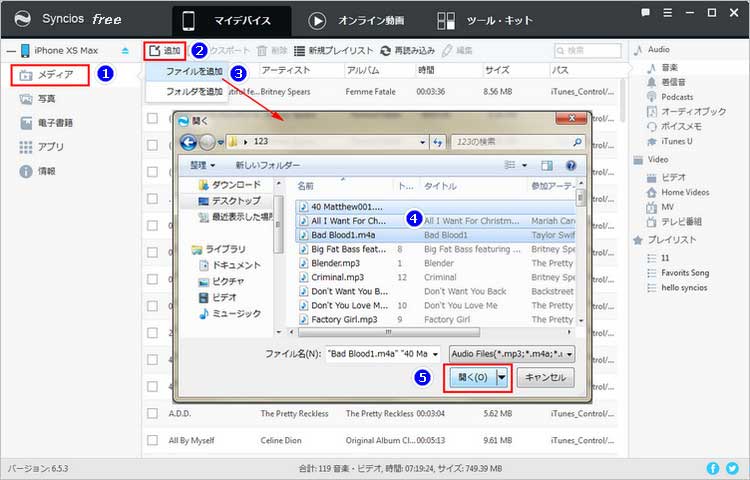Image resolution: width=750 pixels, height=480 pixels.
Task: Click the Add toolbar button
Action: (x=165, y=50)
